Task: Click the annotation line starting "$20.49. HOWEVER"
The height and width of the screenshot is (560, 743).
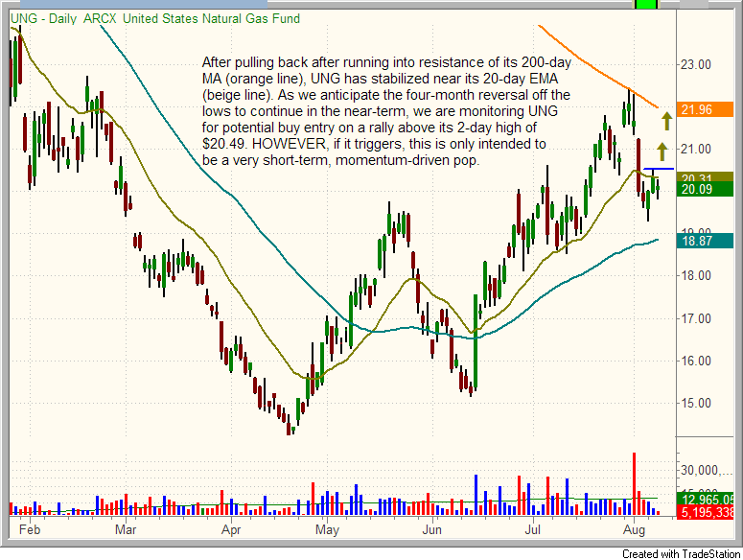Action: click(374, 144)
